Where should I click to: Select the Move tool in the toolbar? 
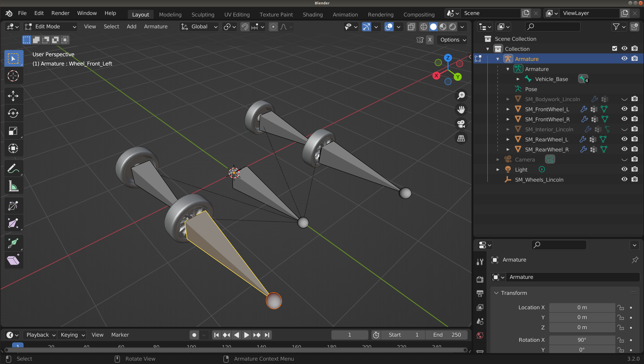(13, 96)
